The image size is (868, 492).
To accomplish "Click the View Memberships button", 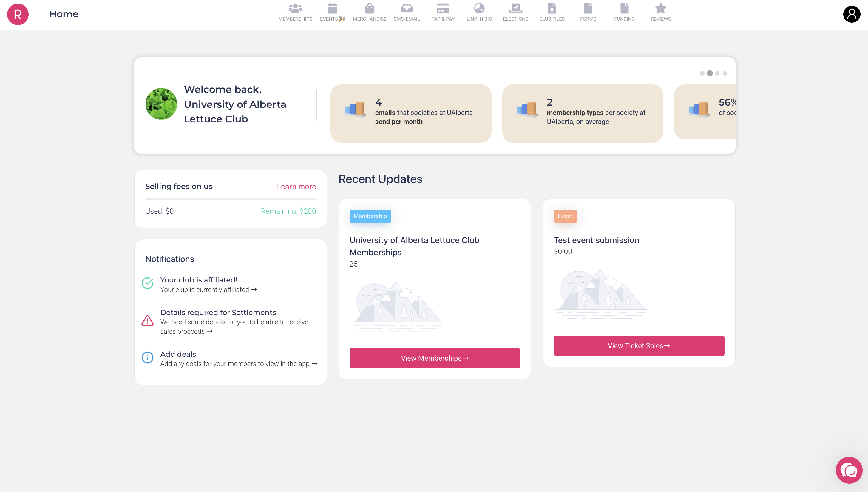I will [x=435, y=358].
